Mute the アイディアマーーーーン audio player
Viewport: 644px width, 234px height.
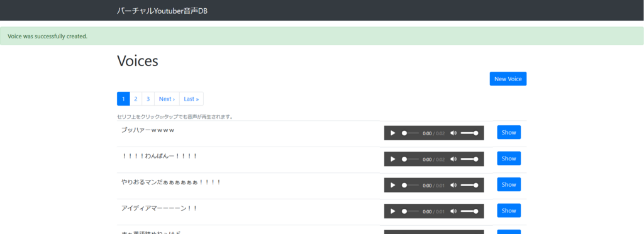pos(453,211)
